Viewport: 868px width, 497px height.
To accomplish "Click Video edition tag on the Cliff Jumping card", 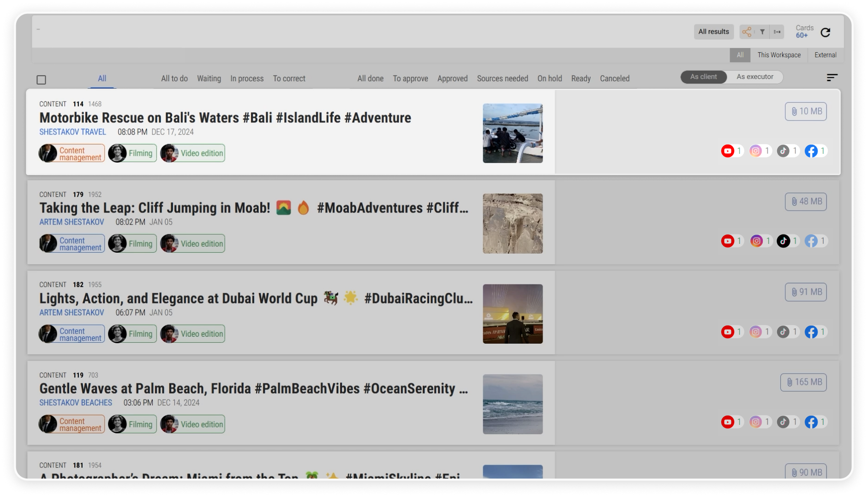I will tap(193, 243).
